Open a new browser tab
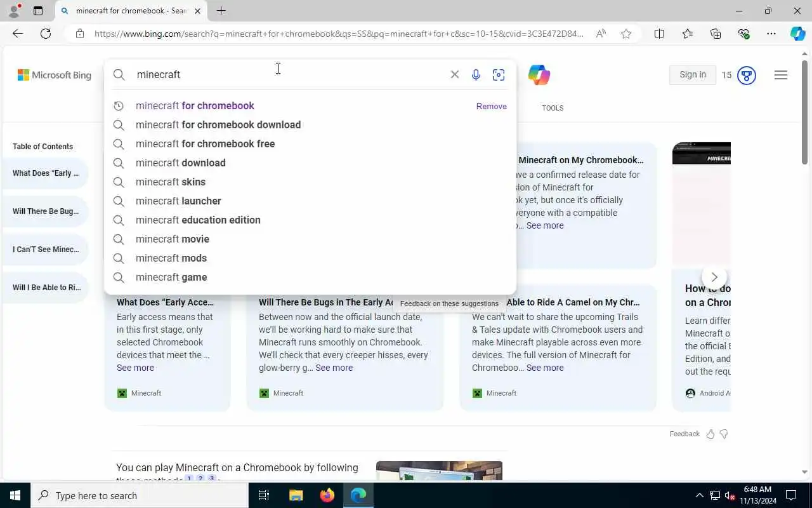 coord(221,11)
